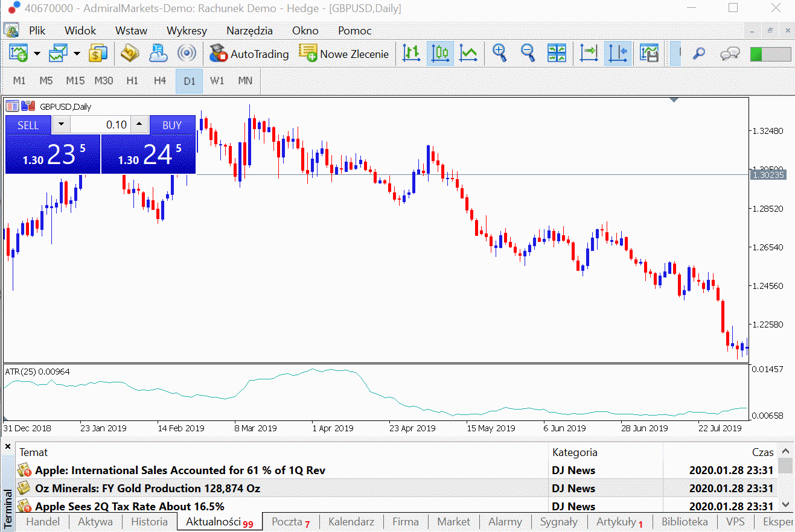Screen dimensions: 795x532
Task: Select the M5 timeframe
Action: tap(46, 81)
